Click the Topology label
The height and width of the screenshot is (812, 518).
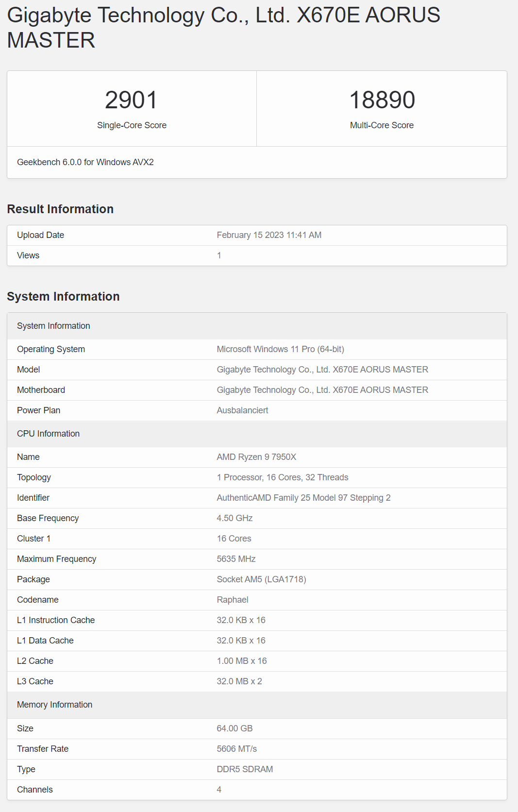(34, 477)
